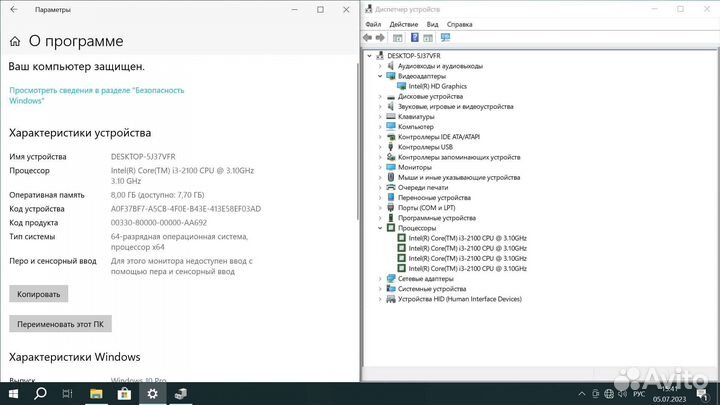The image size is (720, 405).
Task: Open Windows Start menu
Action: click(x=13, y=394)
